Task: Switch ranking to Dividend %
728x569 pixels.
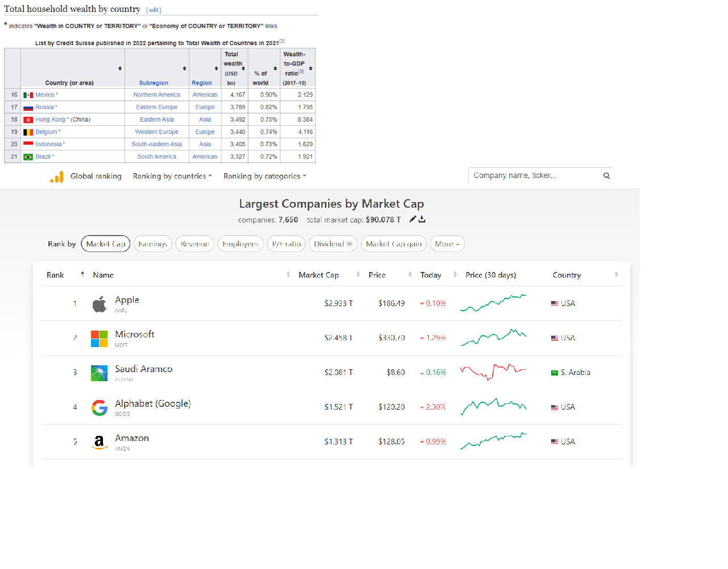Action: (333, 244)
